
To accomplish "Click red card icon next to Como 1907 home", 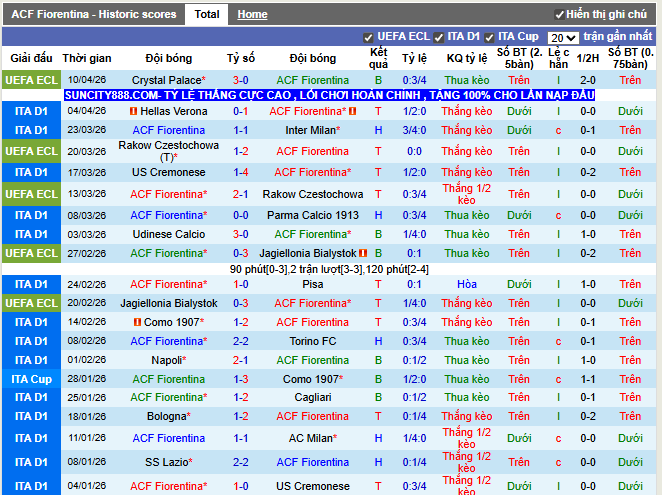I will (136, 323).
